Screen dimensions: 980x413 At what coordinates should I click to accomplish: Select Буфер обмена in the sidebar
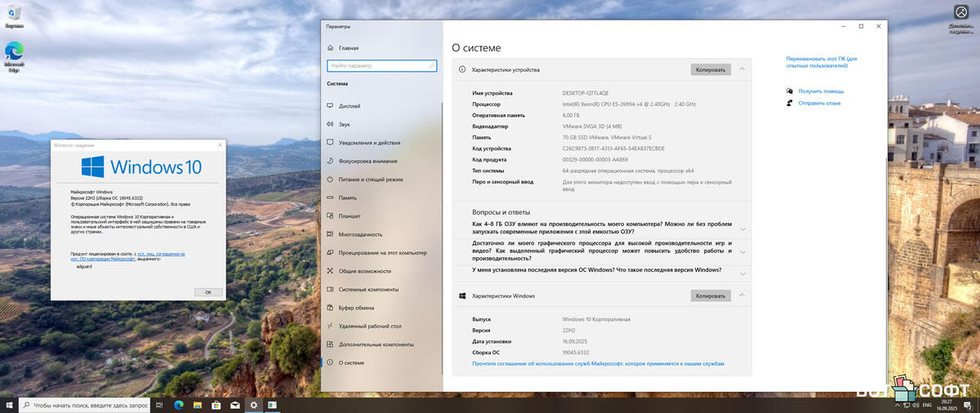pos(356,308)
